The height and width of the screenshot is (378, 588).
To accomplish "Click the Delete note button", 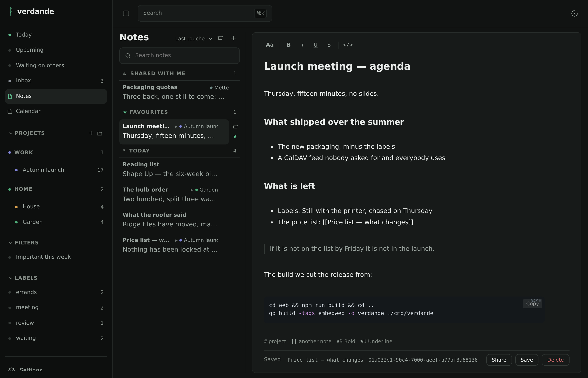I will pyautogui.click(x=555, y=360).
